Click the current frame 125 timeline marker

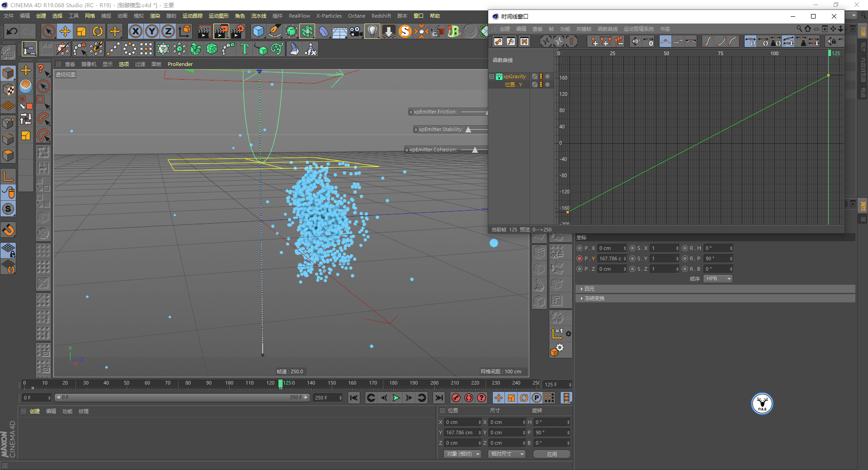click(281, 384)
